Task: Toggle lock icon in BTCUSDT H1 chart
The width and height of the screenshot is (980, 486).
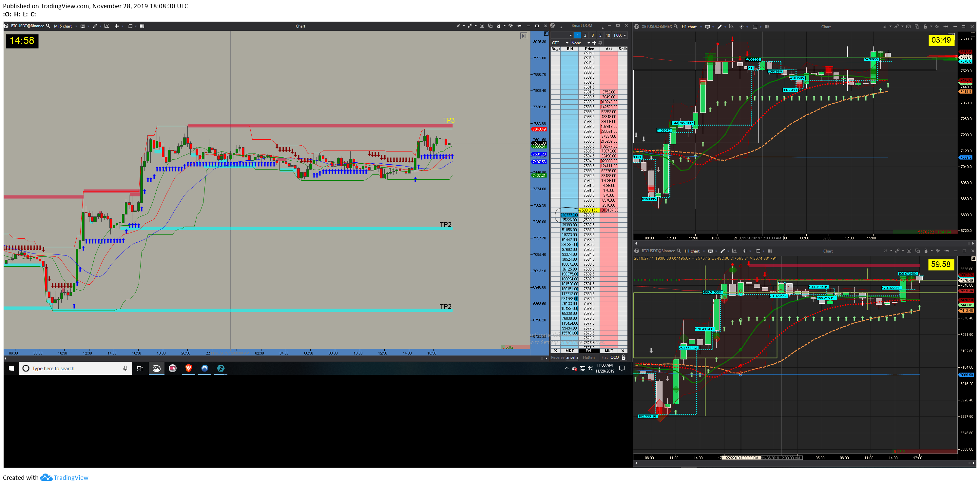Action: [926, 251]
